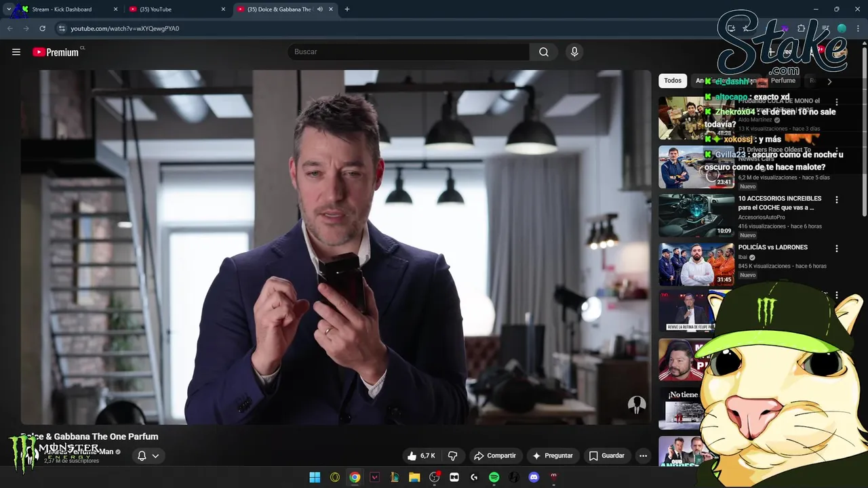The height and width of the screenshot is (488, 868).
Task: Start voice search with microphone icon
Action: [574, 52]
